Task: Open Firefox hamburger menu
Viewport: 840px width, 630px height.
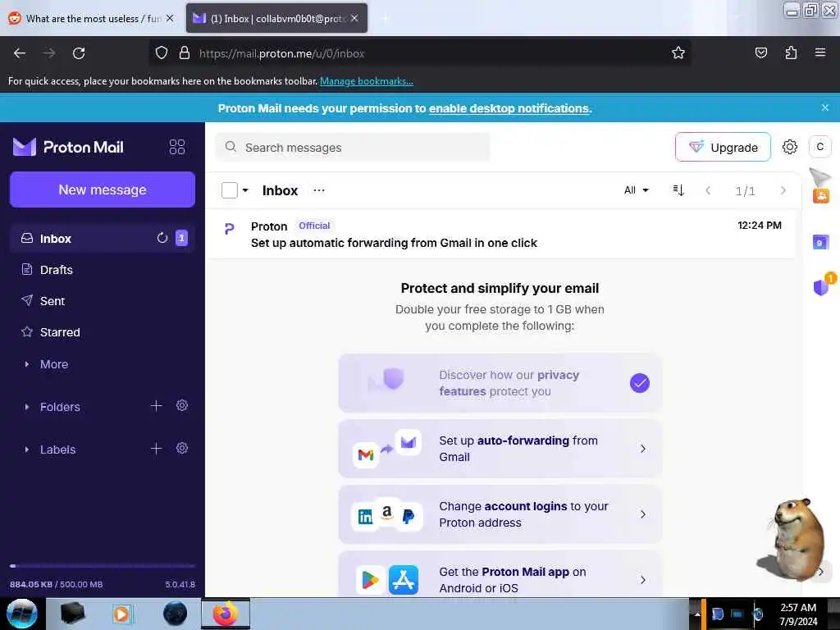Action: tap(820, 52)
